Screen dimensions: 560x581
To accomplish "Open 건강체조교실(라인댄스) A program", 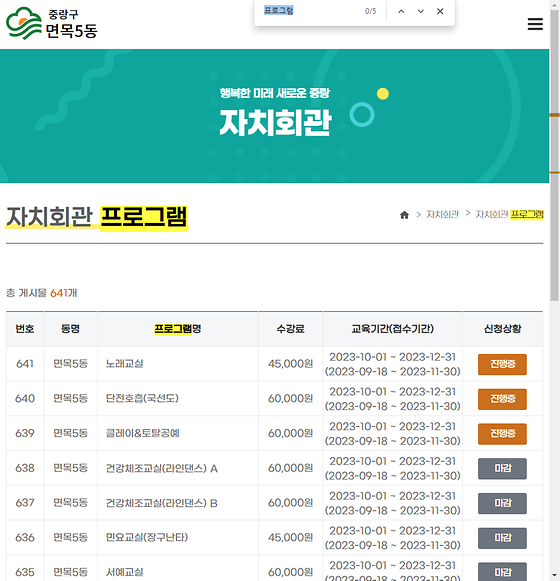I will pyautogui.click(x=162, y=468).
